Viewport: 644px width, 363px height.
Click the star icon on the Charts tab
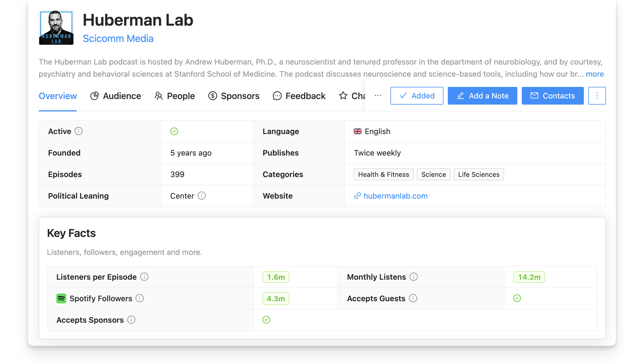[343, 96]
